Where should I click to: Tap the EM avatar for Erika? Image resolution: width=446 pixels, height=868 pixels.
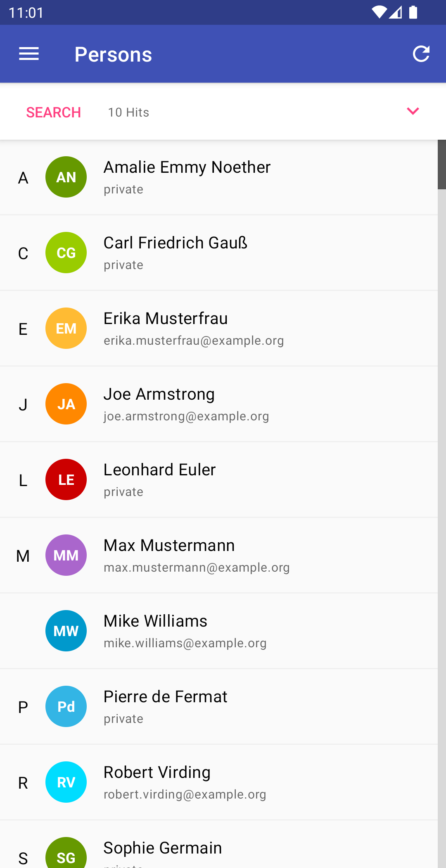click(x=66, y=328)
